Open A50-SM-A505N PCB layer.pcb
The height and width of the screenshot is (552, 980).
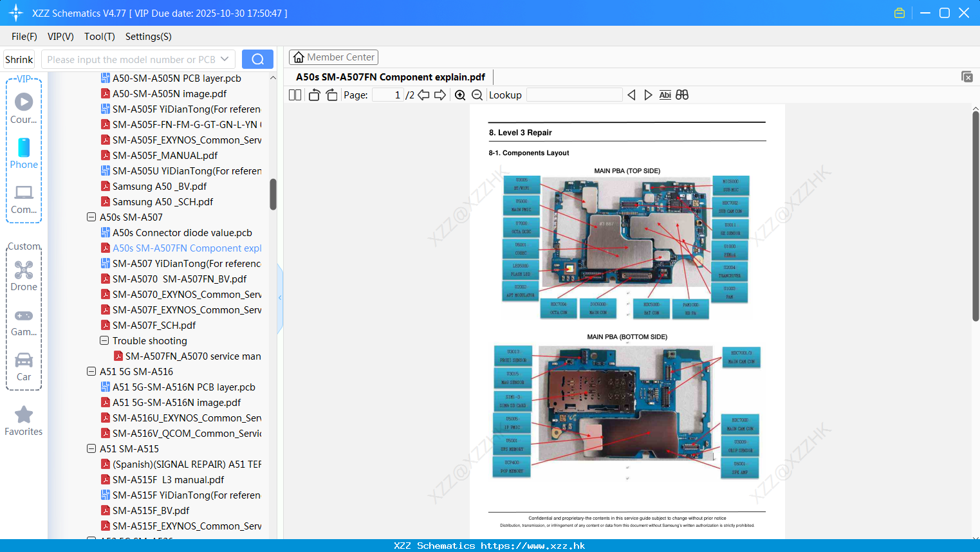(x=177, y=78)
